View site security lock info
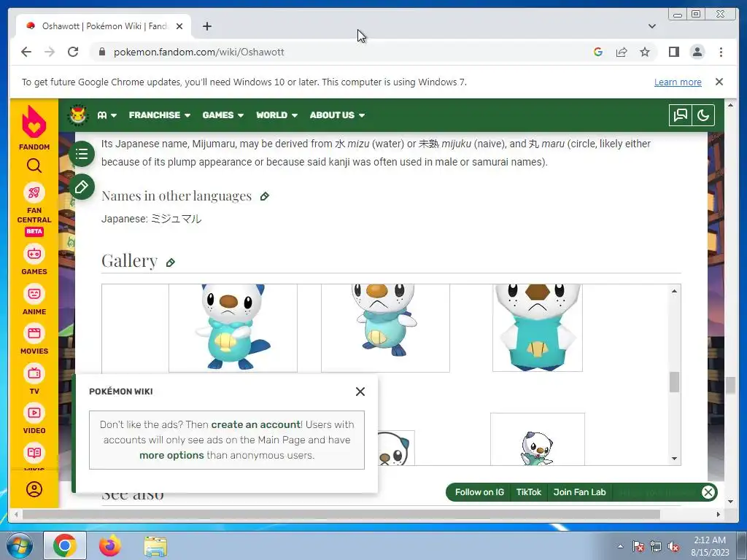The height and width of the screenshot is (560, 747). point(101,52)
